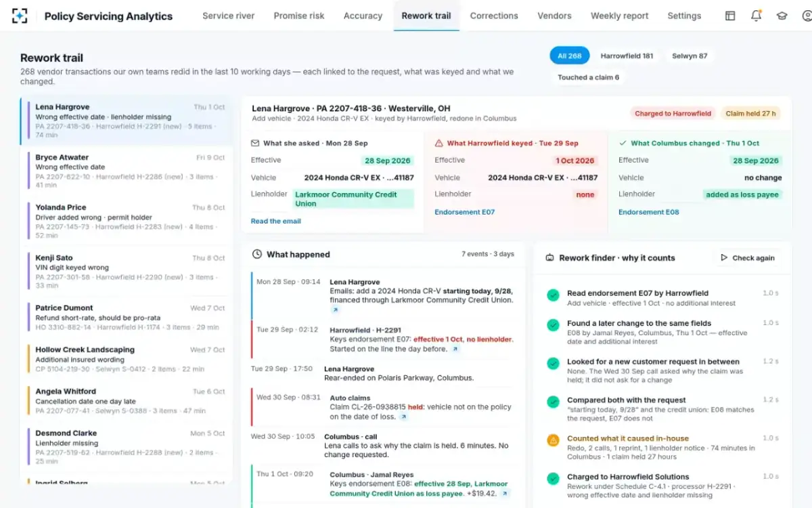Open the Weekly report tab
812x508 pixels.
pyautogui.click(x=619, y=16)
